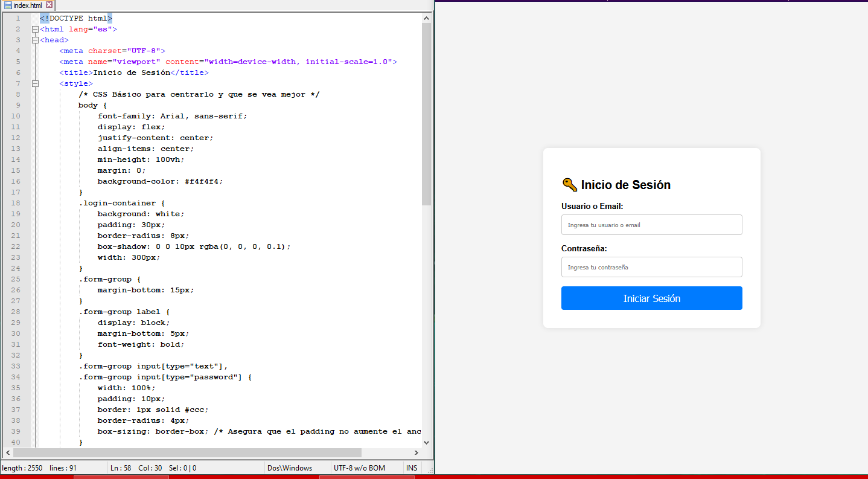Click the key icon beside Inicio de Sesión
Image resolution: width=868 pixels, height=479 pixels.
[x=569, y=184]
